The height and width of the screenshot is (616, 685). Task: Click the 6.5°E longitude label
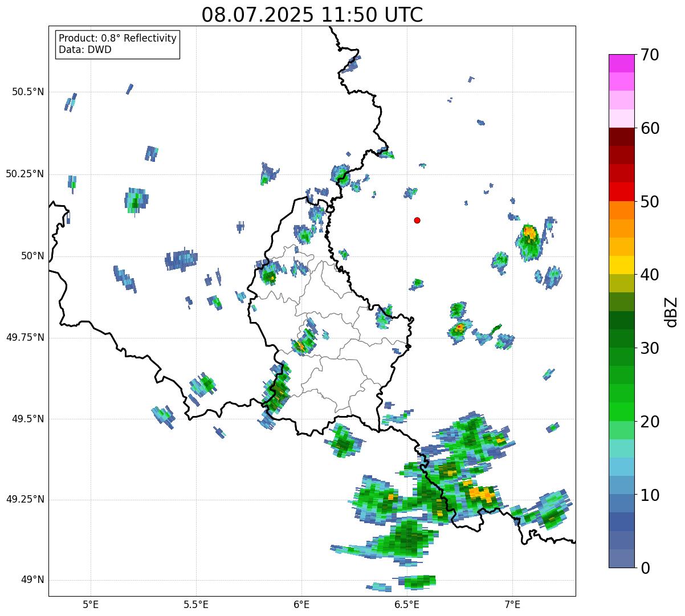click(407, 604)
